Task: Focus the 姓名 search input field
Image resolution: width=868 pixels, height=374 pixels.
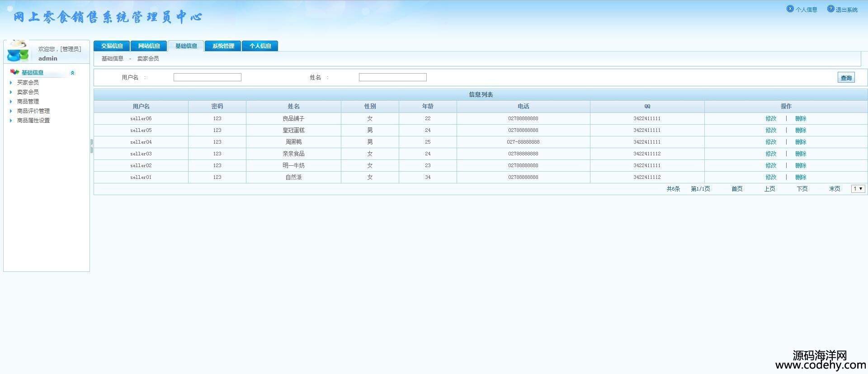Action: click(392, 78)
